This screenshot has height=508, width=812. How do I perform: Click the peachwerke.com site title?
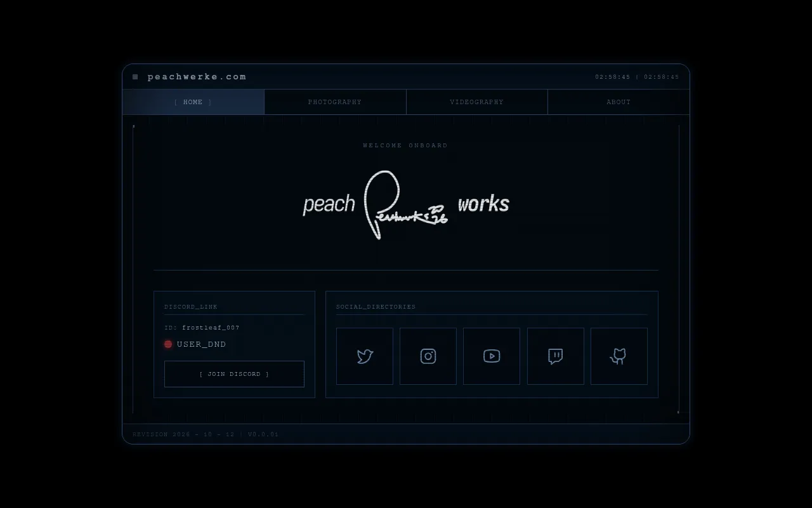[197, 77]
